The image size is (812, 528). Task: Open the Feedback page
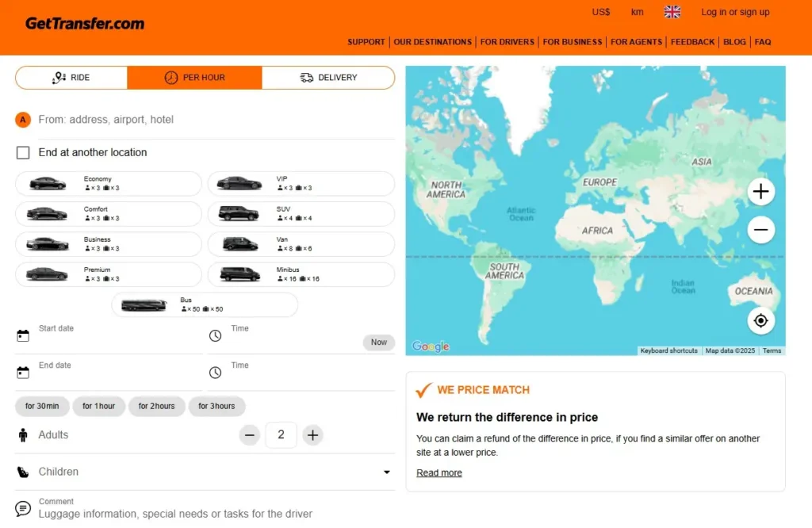point(692,42)
